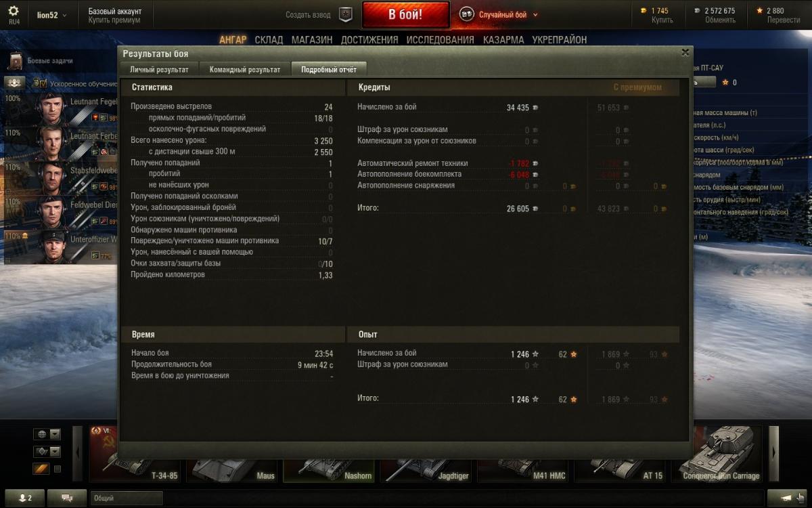
Task: Click the crew operations icon button
Action: (14, 83)
